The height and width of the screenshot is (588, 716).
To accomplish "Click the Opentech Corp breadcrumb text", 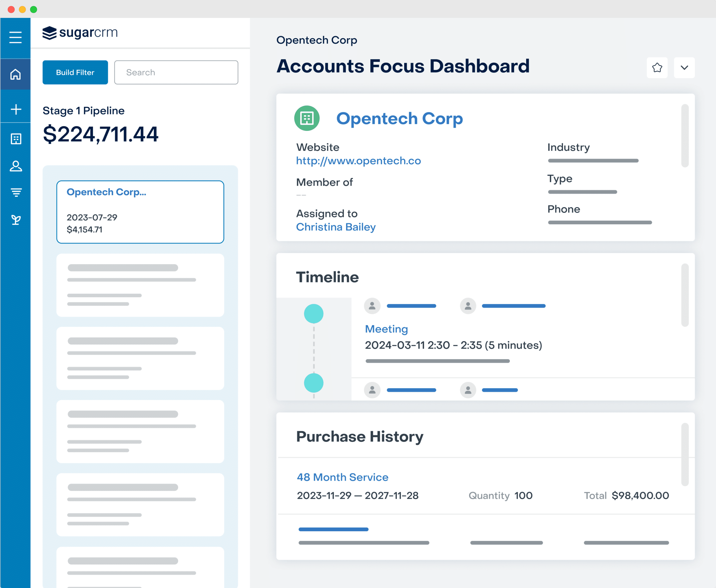I will coord(317,40).
